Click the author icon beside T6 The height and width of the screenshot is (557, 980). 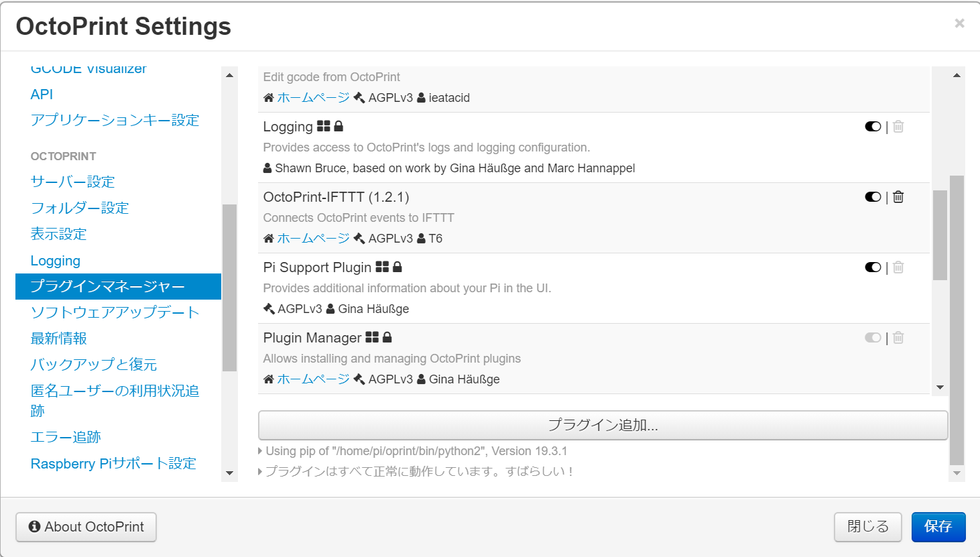421,239
